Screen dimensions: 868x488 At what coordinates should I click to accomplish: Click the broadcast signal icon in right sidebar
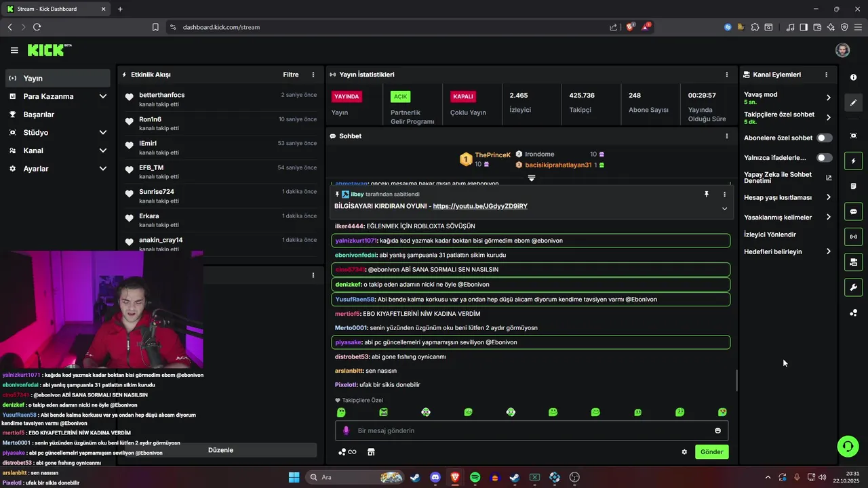(x=853, y=237)
